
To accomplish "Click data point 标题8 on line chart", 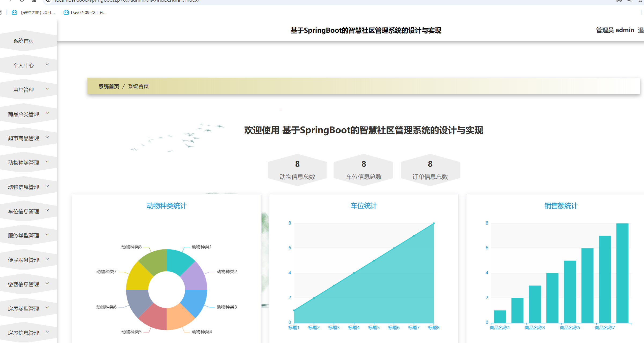I will tap(434, 223).
